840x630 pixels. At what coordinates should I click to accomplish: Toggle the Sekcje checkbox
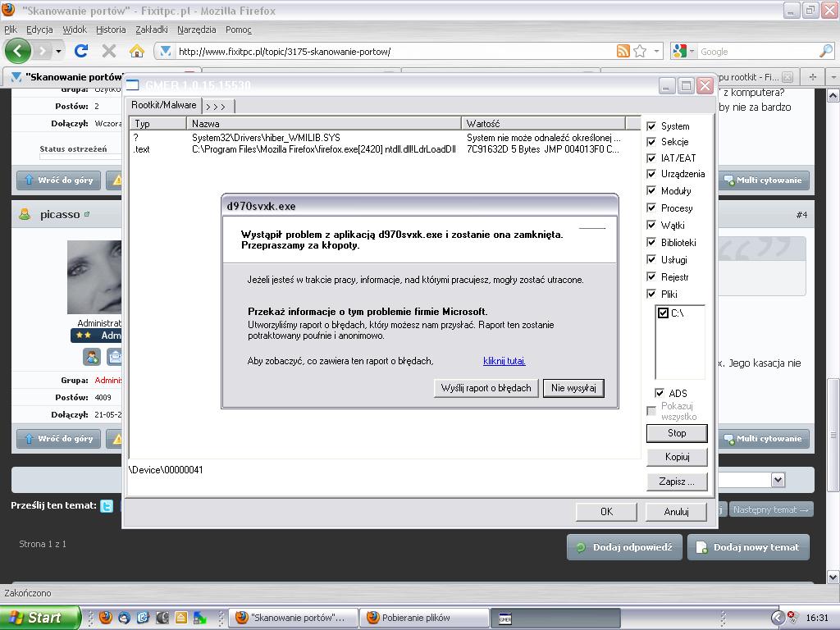coord(651,142)
